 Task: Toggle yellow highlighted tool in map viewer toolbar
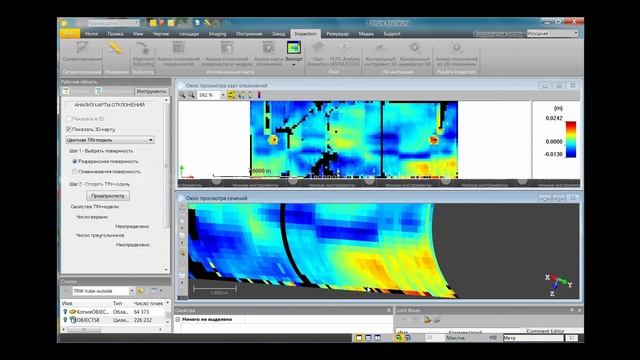231,95
